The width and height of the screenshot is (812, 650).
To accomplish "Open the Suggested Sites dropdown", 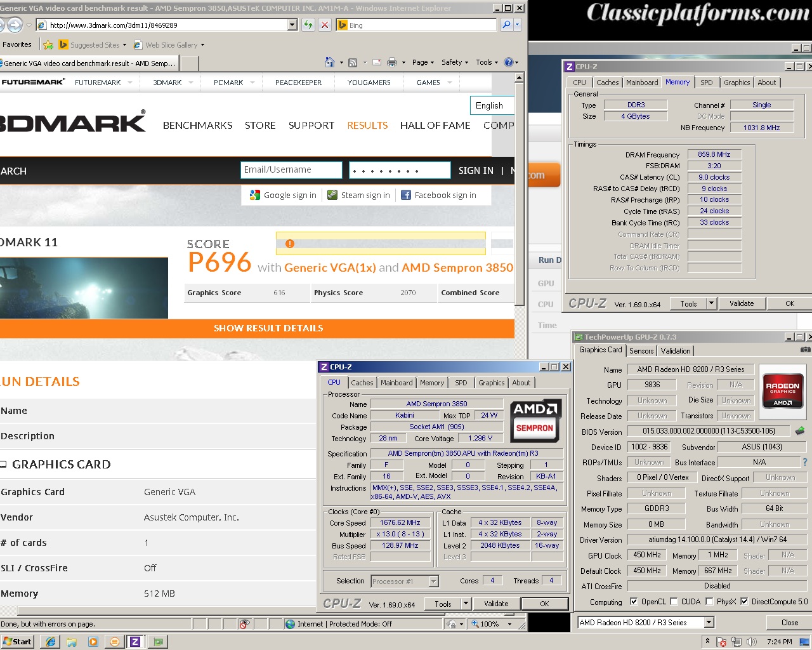I will (124, 45).
